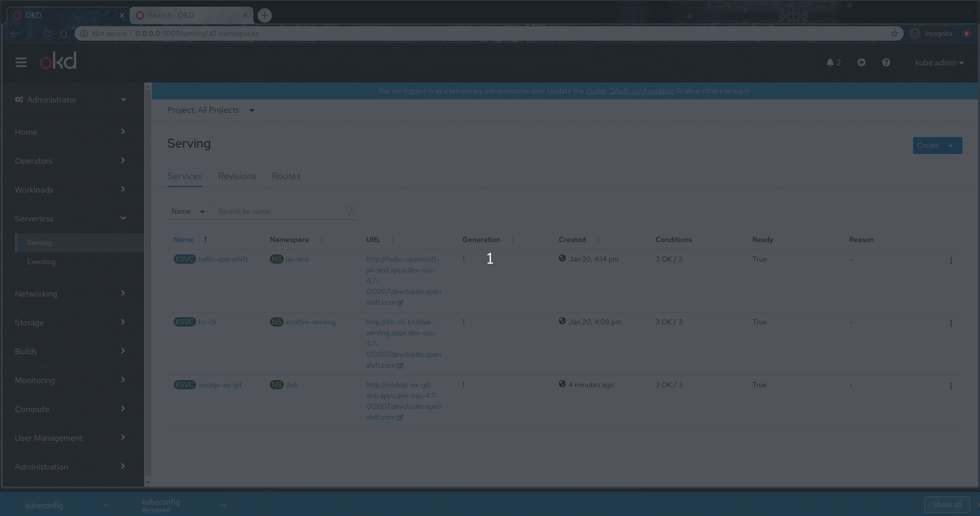Expand User Management in sidebar
Screen dimensions: 980x516
71,438
